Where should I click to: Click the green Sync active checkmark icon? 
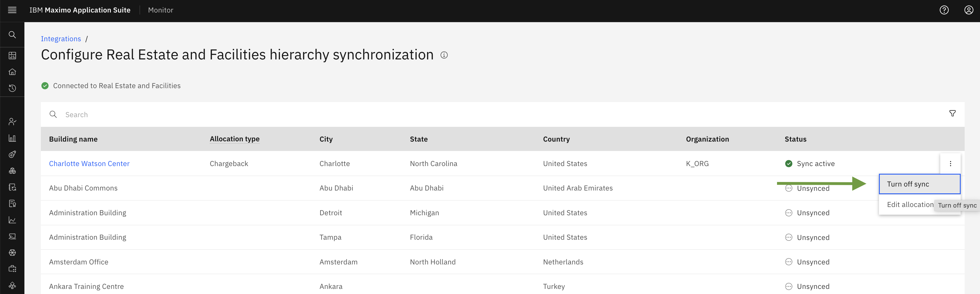tap(789, 164)
